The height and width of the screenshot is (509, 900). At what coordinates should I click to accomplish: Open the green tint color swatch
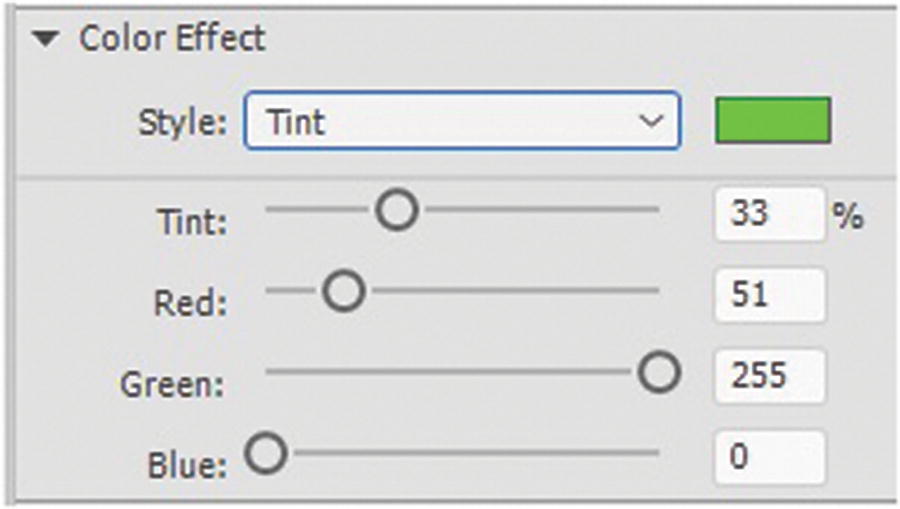tap(772, 121)
